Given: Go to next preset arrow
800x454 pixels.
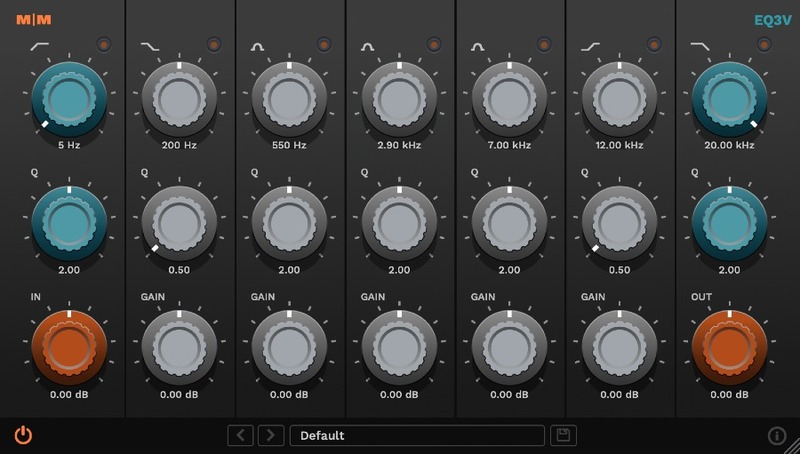Looking at the screenshot, I should [271, 435].
